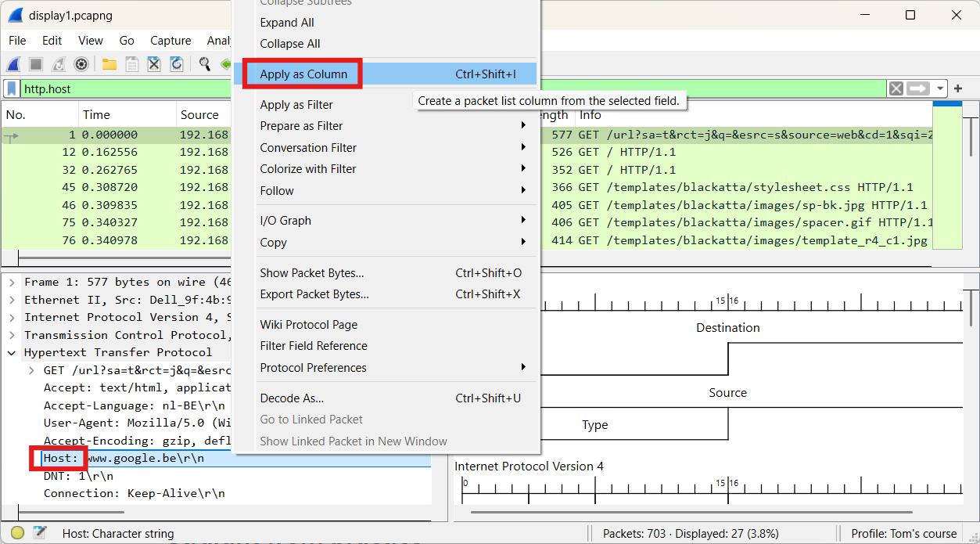The image size is (980, 544).
Task: Expand Transmission Control Protocol node
Action: click(12, 335)
